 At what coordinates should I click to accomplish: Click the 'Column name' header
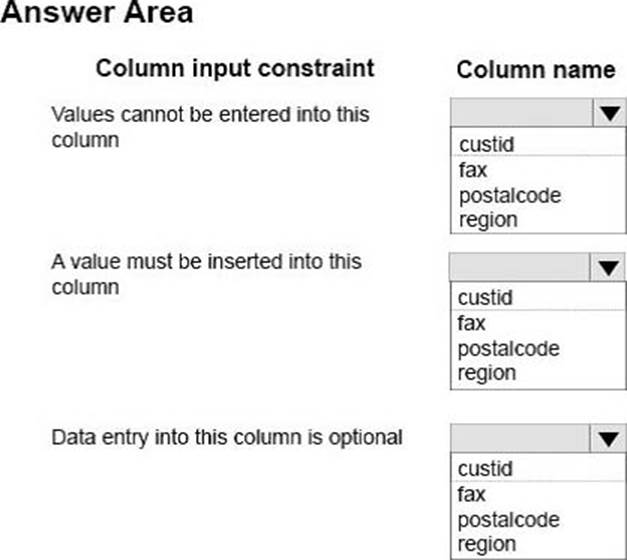535,70
